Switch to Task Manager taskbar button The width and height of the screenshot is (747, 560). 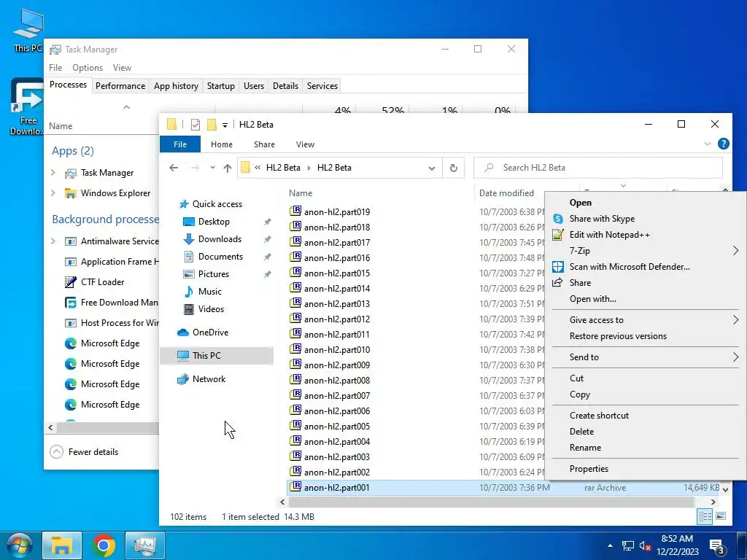pyautogui.click(x=145, y=545)
